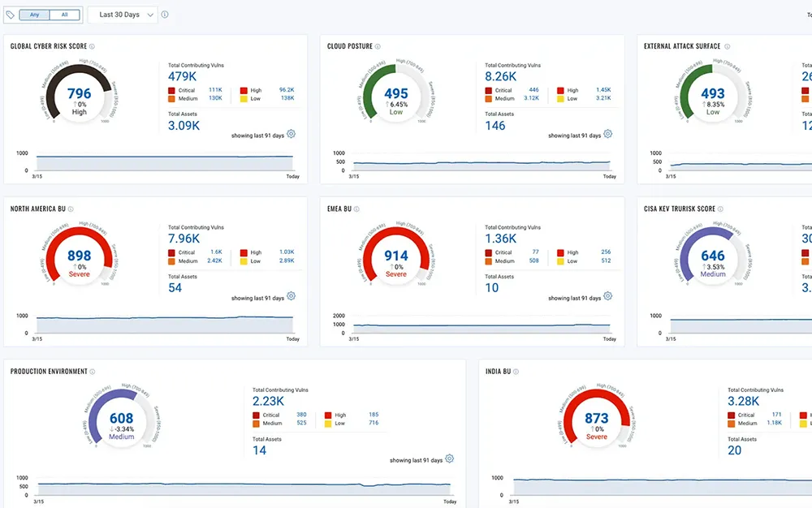Screen dimensions: 812x508
Task: Open Production Environment trend settings gear
Action: [x=449, y=459]
